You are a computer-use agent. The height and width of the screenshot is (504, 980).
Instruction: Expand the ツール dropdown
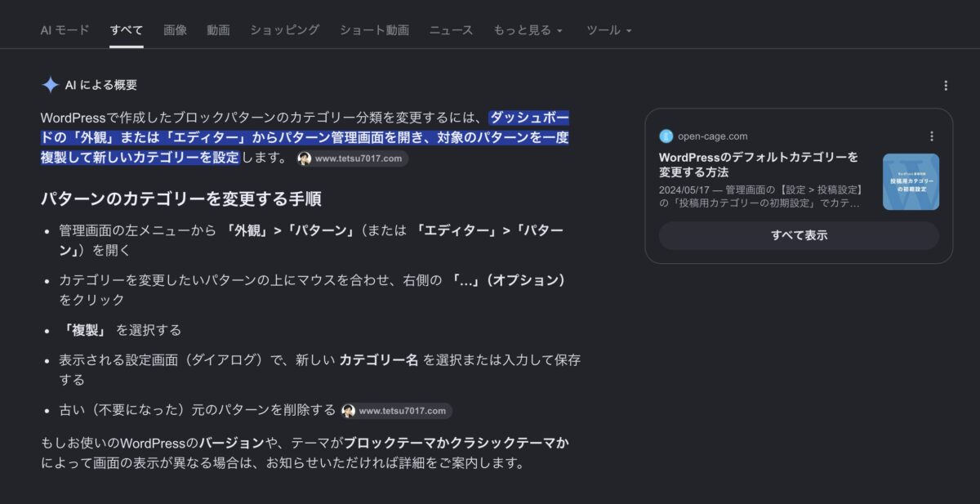click(x=608, y=30)
